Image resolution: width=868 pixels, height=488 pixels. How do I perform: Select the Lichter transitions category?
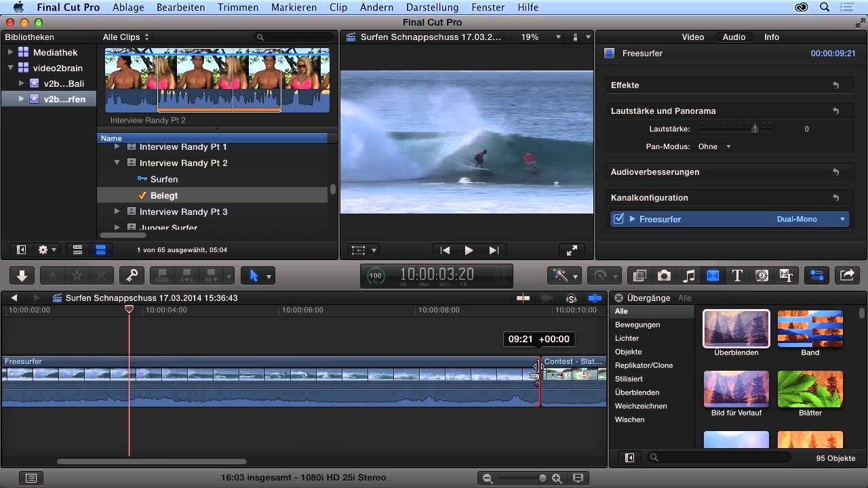[627, 338]
